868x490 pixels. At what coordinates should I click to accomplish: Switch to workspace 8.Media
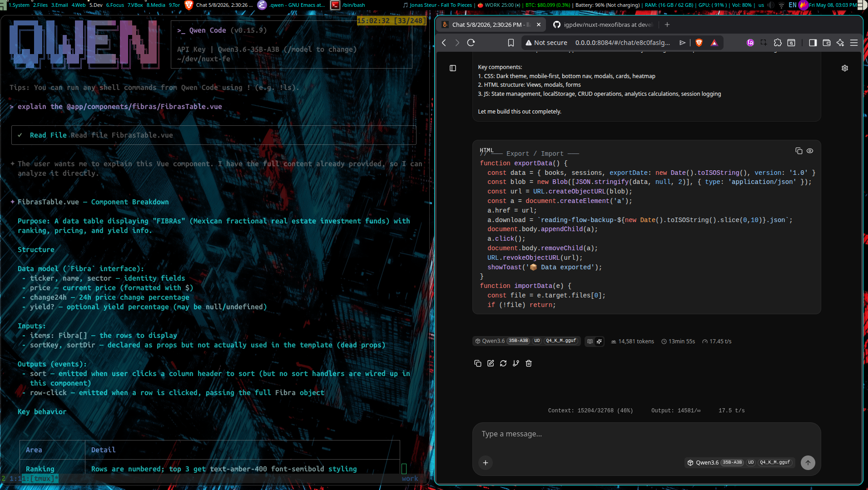[156, 5]
